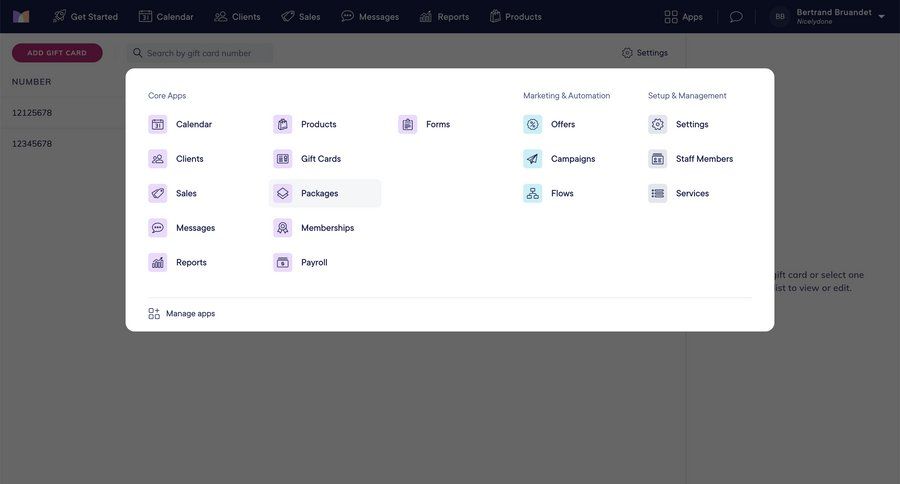Viewport: 900px width, 484px height.
Task: Open the Packages layers icon
Action: click(x=282, y=193)
